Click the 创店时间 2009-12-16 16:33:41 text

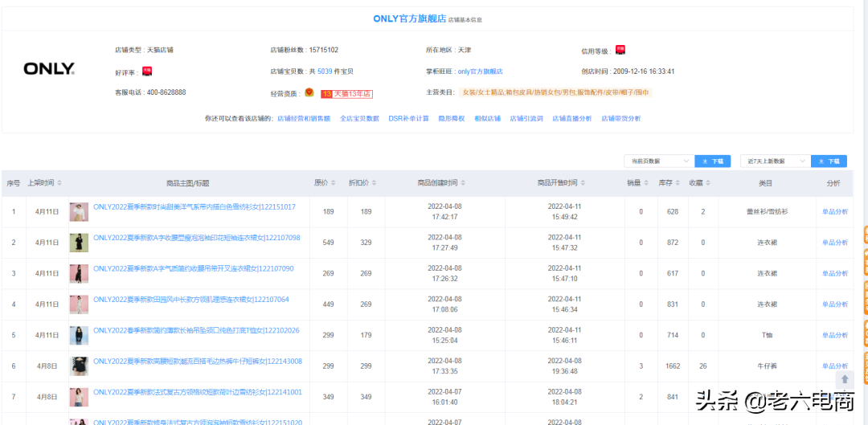pos(628,72)
